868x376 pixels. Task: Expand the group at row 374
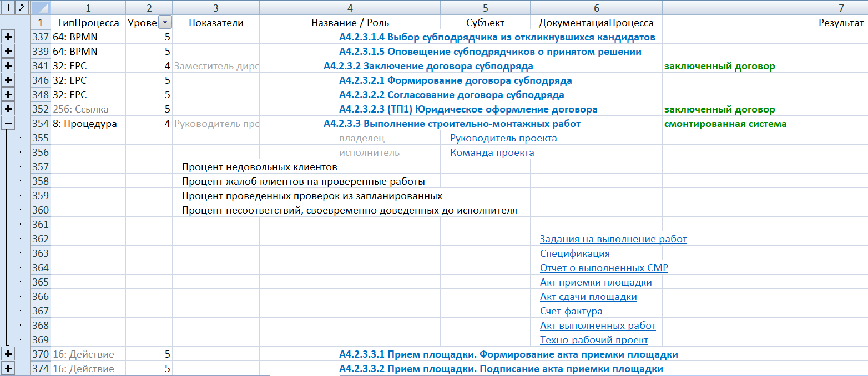point(8,369)
